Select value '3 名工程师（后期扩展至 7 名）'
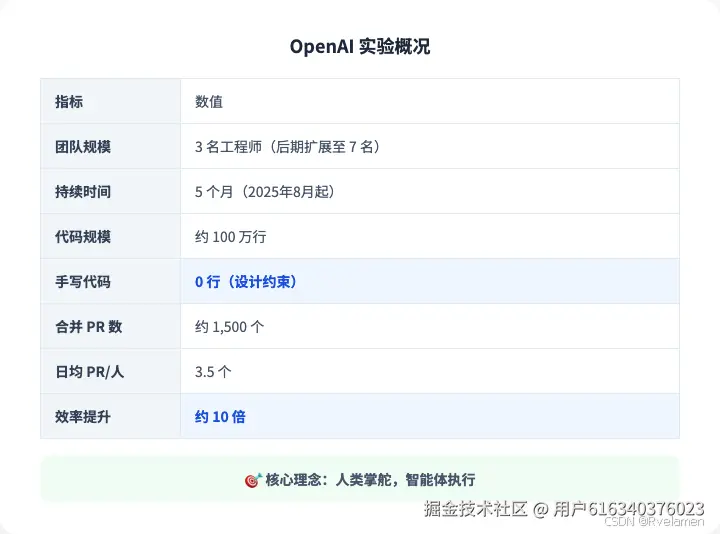Image resolution: width=720 pixels, height=534 pixels. (x=290, y=146)
